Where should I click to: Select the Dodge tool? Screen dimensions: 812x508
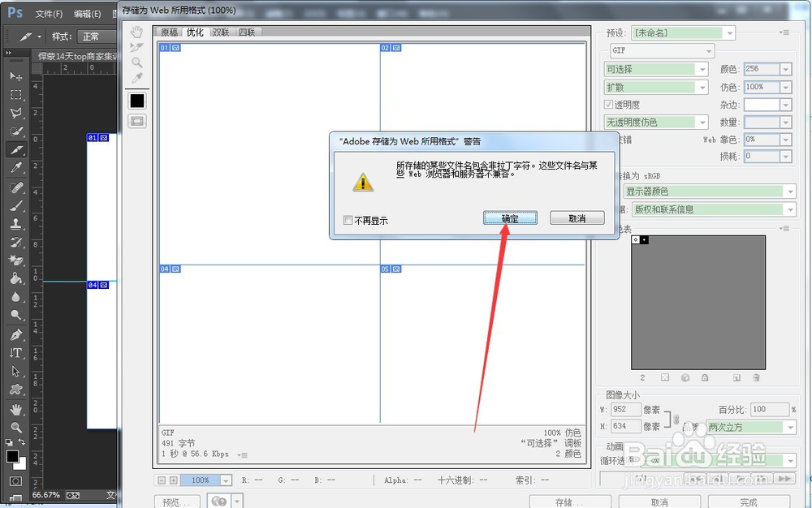pos(16,315)
